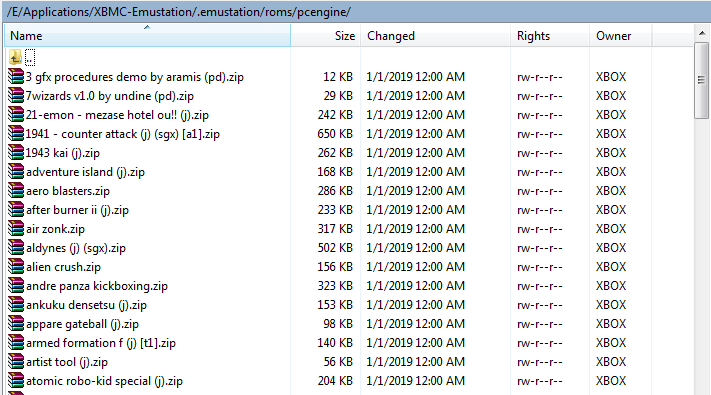Click the Owner column header
Image resolution: width=711 pixels, height=395 pixels.
[x=621, y=35]
